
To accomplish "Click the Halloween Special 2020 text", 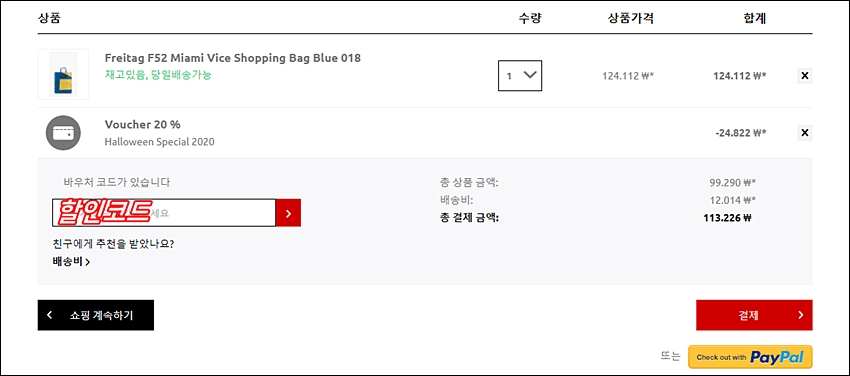I will [x=159, y=142].
